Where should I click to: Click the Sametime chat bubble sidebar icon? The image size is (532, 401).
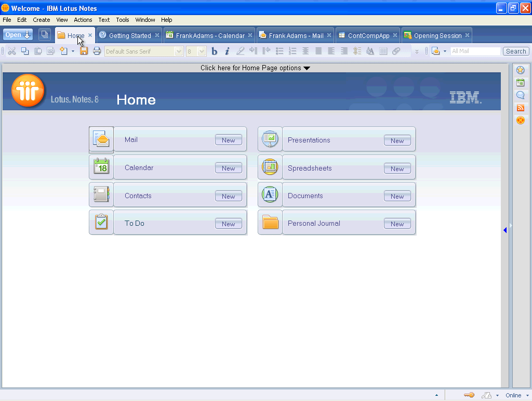(x=520, y=95)
